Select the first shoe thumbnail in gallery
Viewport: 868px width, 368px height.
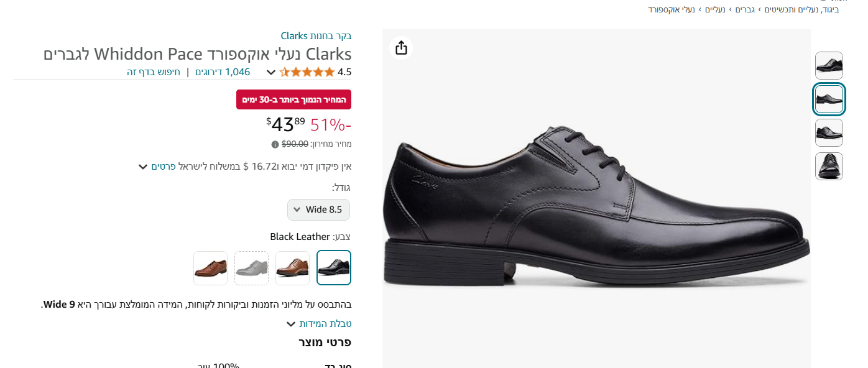(829, 65)
